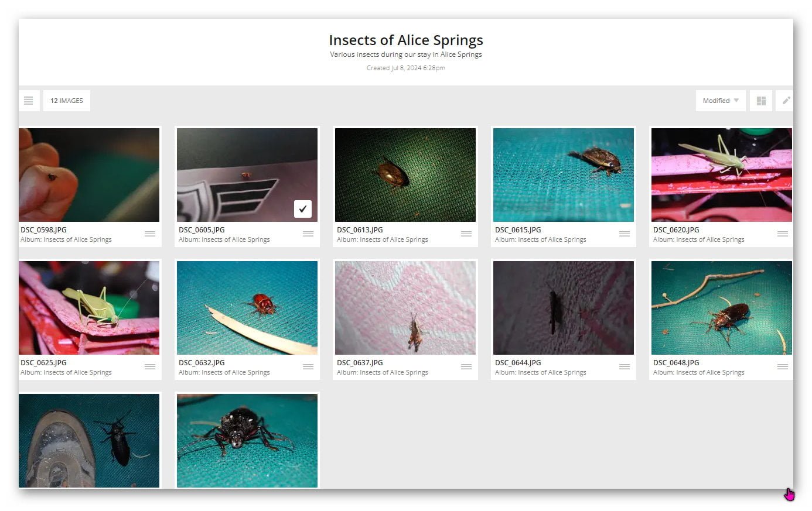Select the red beetle thumbnail DSC_0632.JPG
Image resolution: width=812 pixels, height=511 pixels.
(x=247, y=307)
